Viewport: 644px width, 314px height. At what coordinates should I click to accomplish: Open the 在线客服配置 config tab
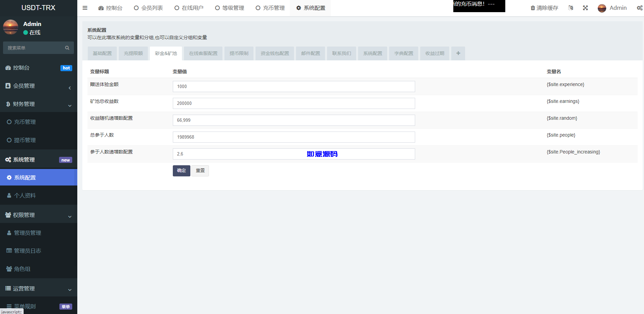[203, 53]
